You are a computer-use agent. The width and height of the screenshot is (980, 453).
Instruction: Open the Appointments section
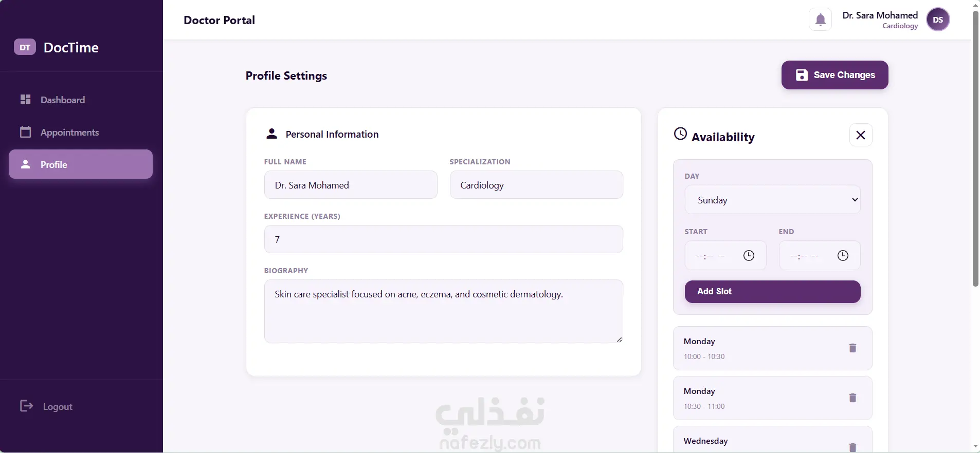pos(69,133)
